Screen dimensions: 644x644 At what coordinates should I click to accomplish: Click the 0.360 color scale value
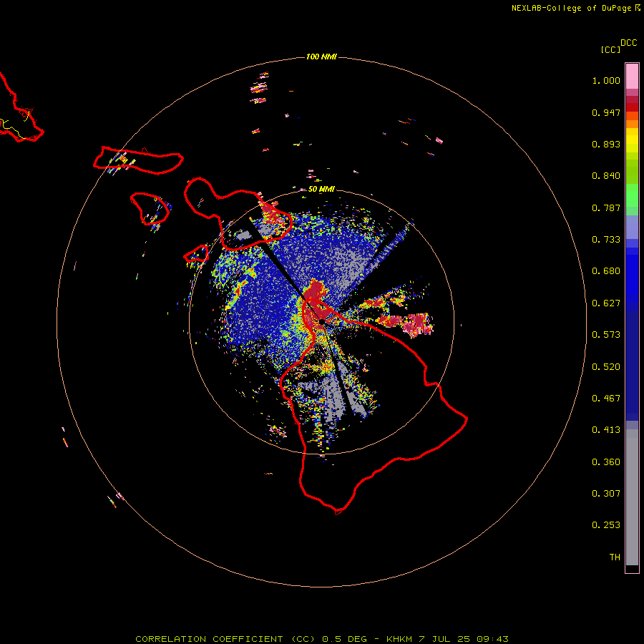coord(606,462)
